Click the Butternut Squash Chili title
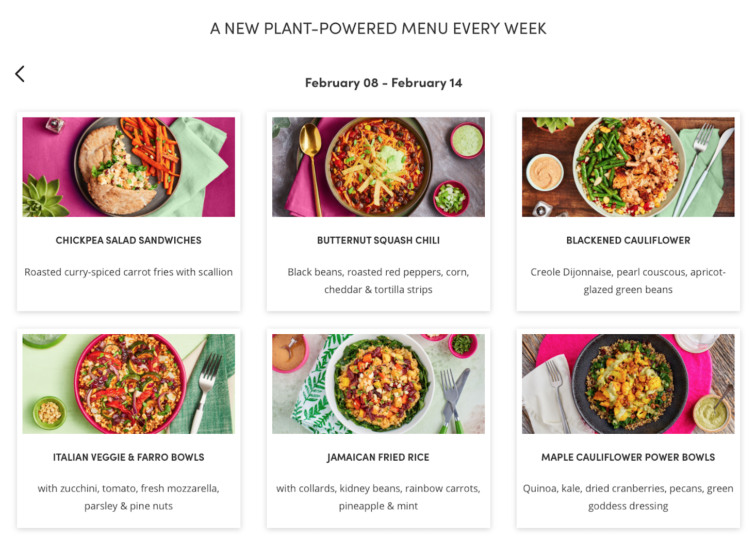The image size is (756, 539). [378, 240]
